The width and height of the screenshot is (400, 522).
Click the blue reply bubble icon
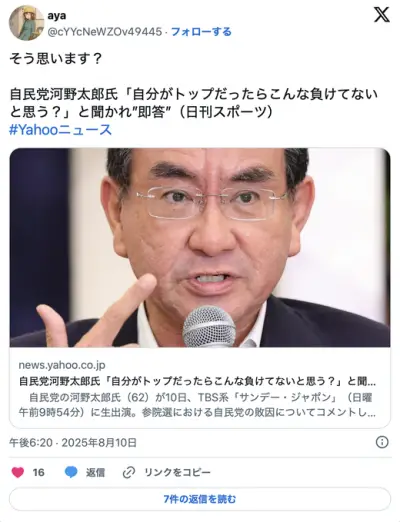point(71,472)
